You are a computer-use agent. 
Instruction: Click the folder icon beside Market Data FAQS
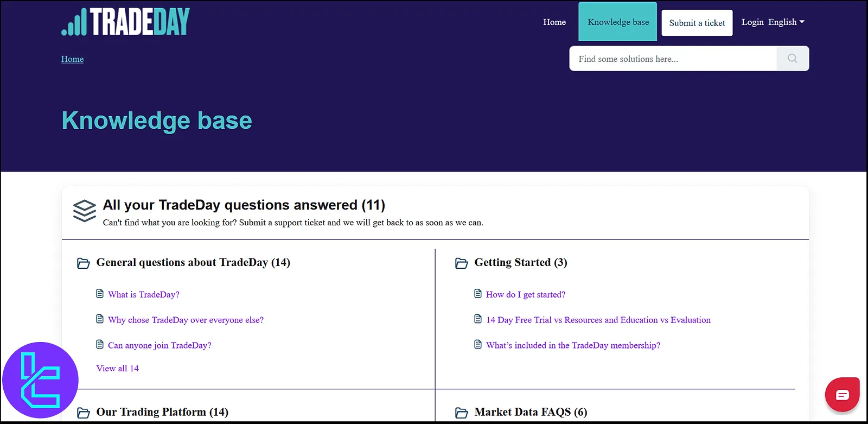coord(462,413)
